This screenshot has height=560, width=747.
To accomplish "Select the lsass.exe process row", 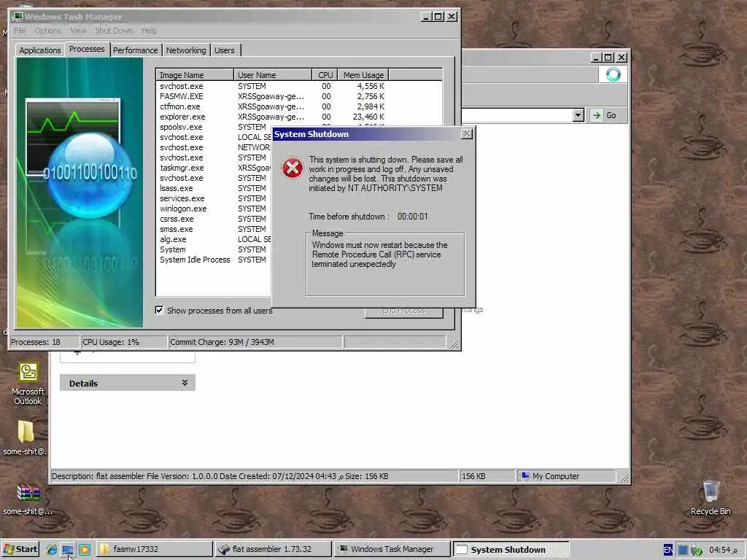I will click(x=214, y=189).
